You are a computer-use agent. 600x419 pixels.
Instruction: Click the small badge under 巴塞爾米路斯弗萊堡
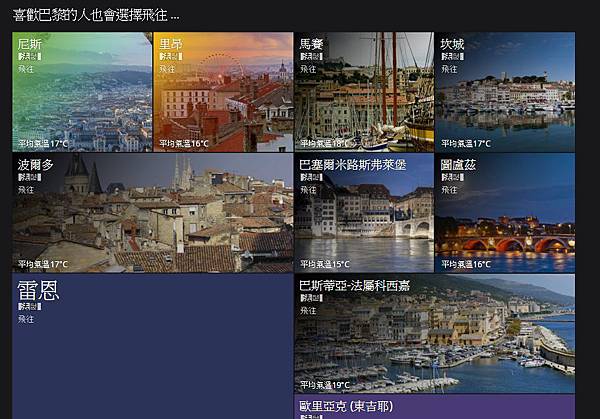pos(311,177)
